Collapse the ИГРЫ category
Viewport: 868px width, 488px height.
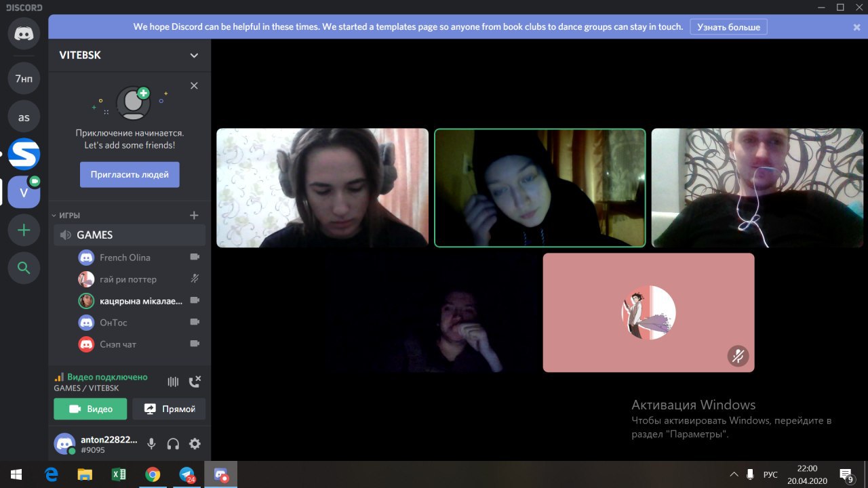click(66, 216)
